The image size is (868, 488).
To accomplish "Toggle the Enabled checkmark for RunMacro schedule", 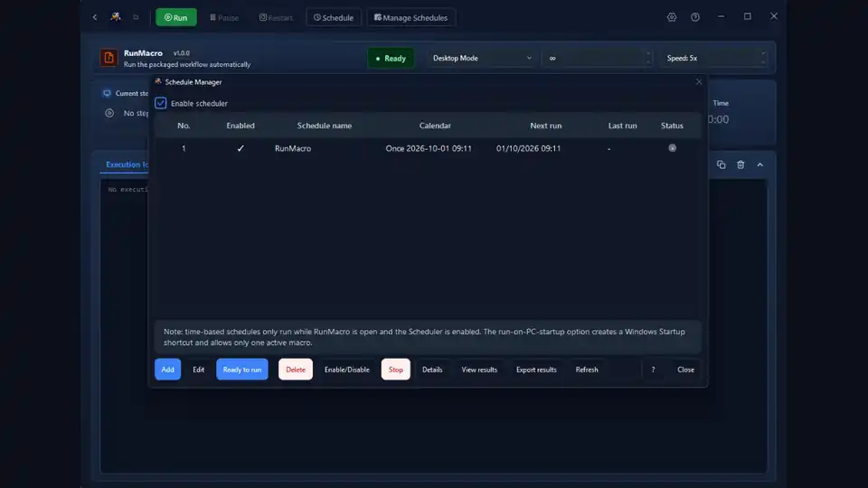I will tap(241, 148).
